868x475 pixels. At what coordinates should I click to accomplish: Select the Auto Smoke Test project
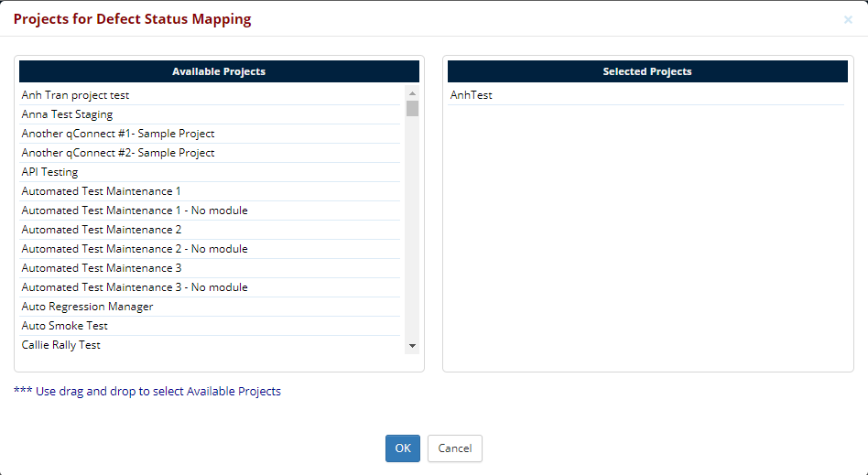64,326
